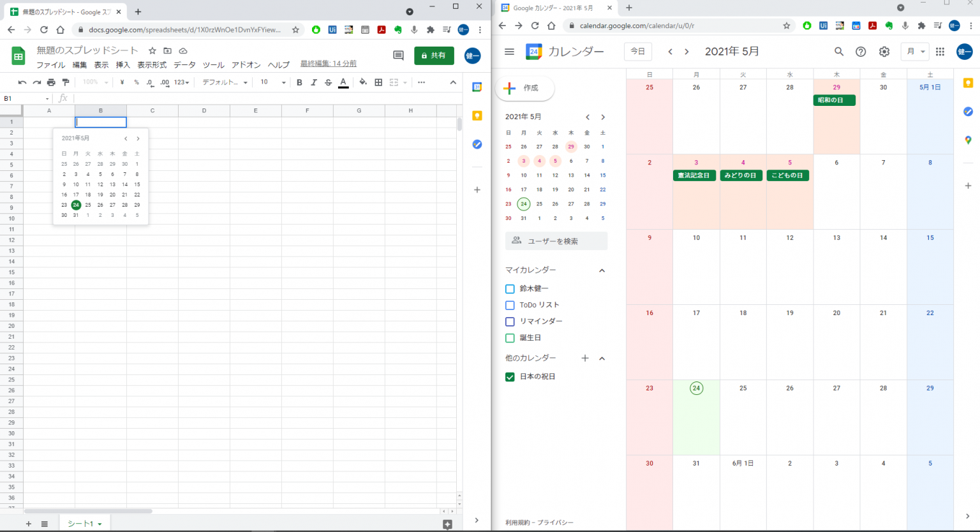Image resolution: width=980 pixels, height=532 pixels.
Task: Toggle bold formatting in Sheets
Action: 299,82
